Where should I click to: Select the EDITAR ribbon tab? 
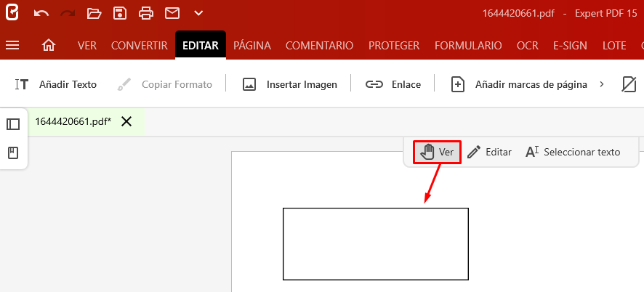pyautogui.click(x=201, y=45)
